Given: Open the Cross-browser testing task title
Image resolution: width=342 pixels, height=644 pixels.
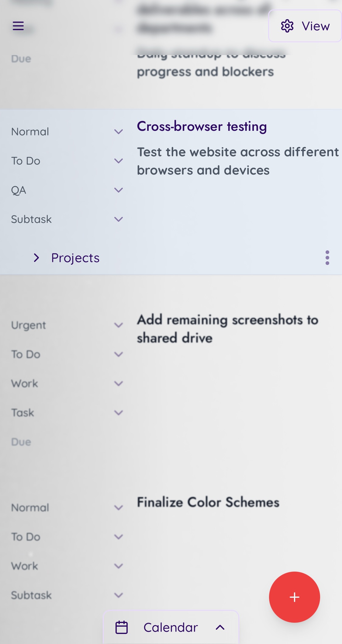Looking at the screenshot, I should 202,127.
